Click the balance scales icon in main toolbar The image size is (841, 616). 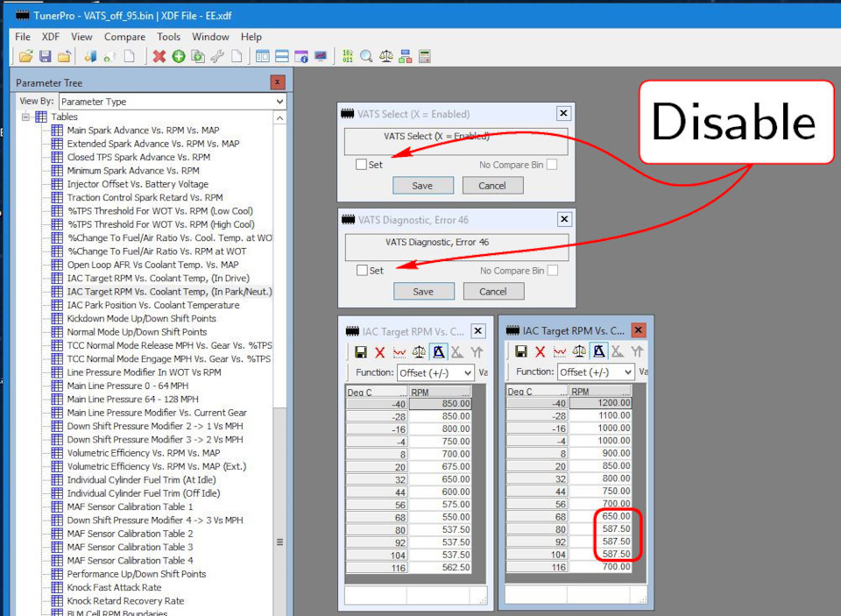[x=385, y=56]
